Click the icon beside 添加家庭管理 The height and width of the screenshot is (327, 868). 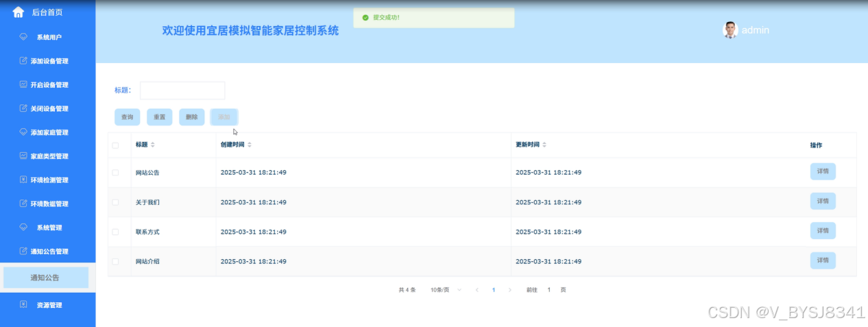[23, 132]
